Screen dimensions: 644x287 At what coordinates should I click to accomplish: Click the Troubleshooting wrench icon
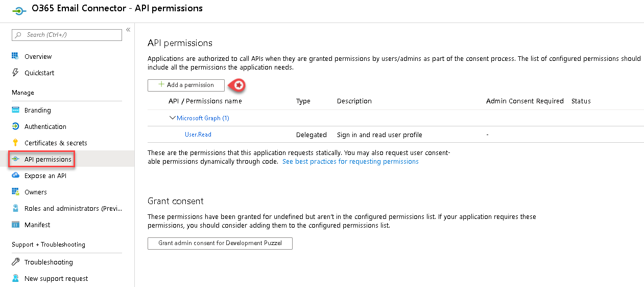tap(15, 262)
